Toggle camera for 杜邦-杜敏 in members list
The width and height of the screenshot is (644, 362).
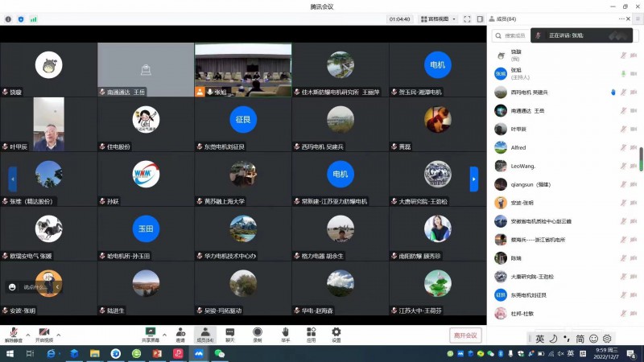634,314
